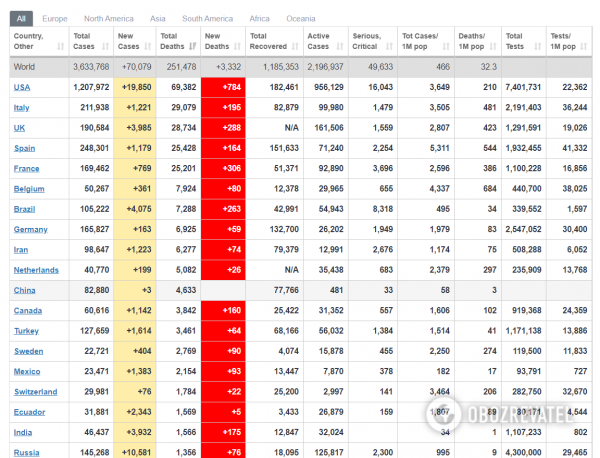
Task: Sort the Country, Other column arrows
Action: [x=60, y=47]
